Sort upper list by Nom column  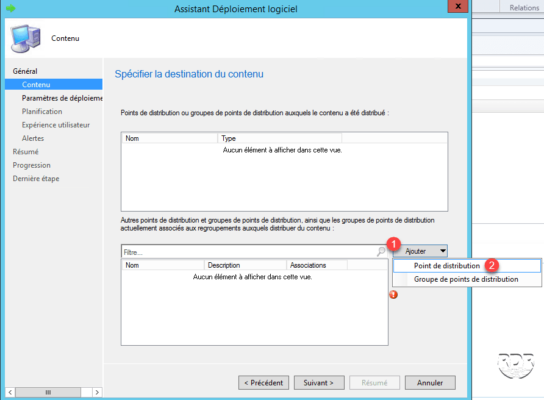(169, 138)
